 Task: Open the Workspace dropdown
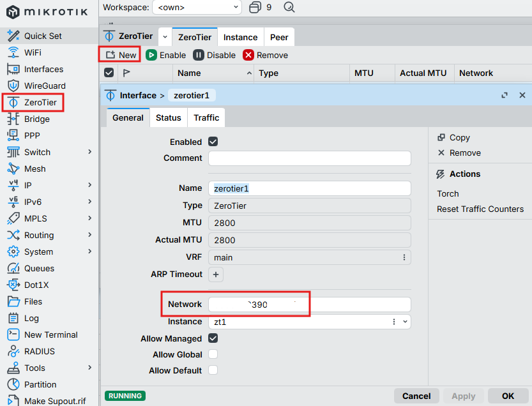tap(197, 8)
